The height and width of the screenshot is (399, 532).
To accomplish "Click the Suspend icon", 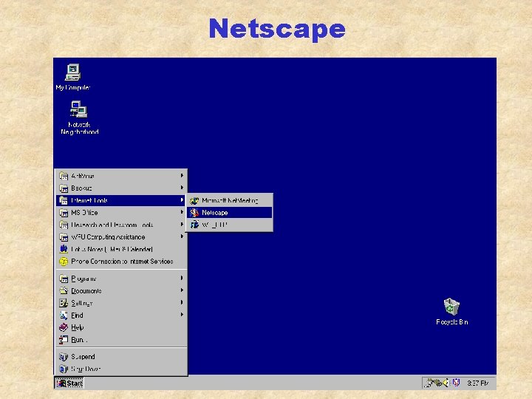I will click(x=64, y=357).
